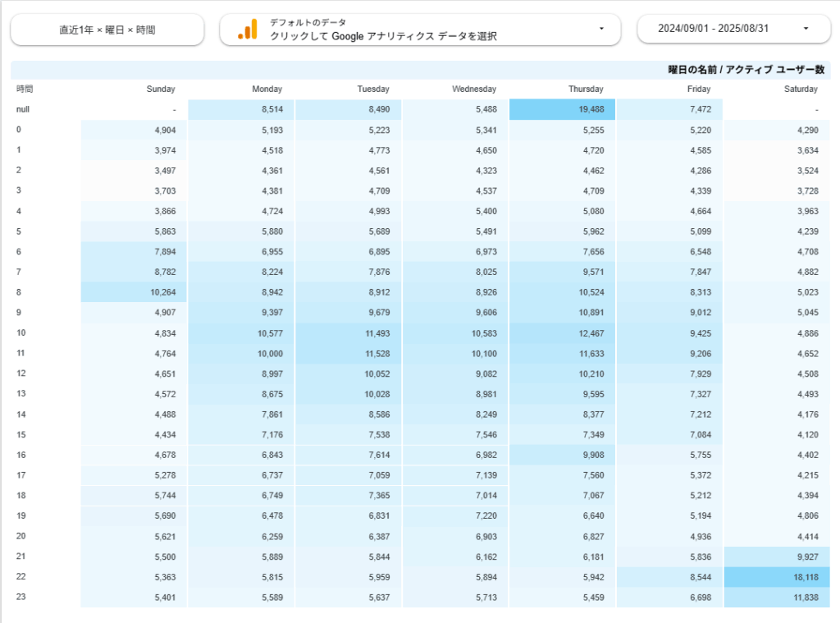Select the Monday hour 10 cell 10,577
This screenshot has height=623, width=840.
(241, 333)
